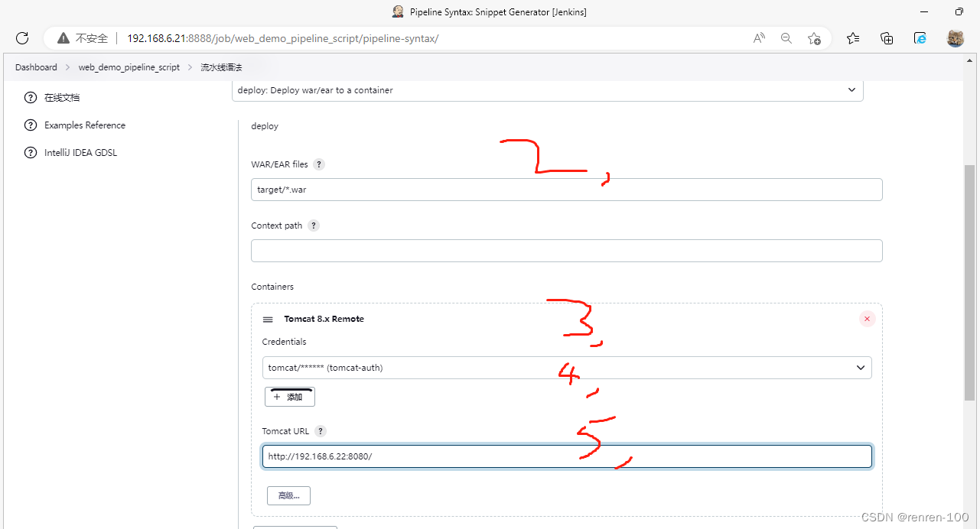Viewport: 980px width, 529px height.
Task: Click the Credentials label
Action: click(x=284, y=342)
